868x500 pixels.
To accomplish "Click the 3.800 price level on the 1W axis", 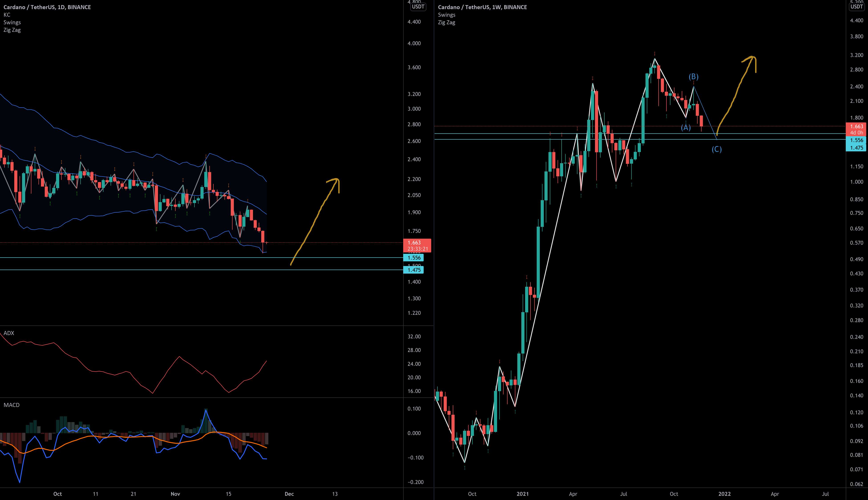I will 856,37.
